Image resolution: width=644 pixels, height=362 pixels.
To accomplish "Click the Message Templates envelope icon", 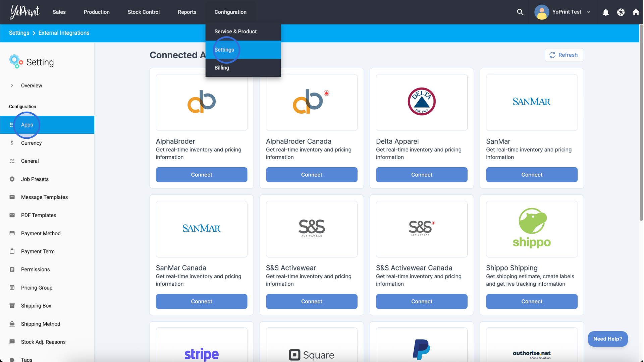I will [x=12, y=197].
